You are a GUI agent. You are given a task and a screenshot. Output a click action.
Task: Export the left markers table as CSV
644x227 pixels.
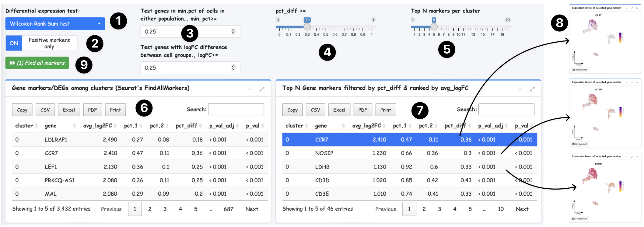[x=45, y=110]
